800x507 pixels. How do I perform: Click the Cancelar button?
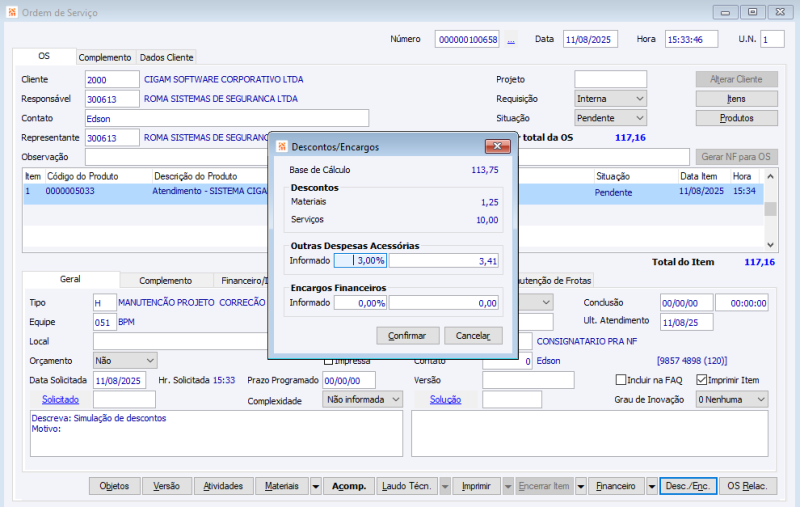pos(472,336)
